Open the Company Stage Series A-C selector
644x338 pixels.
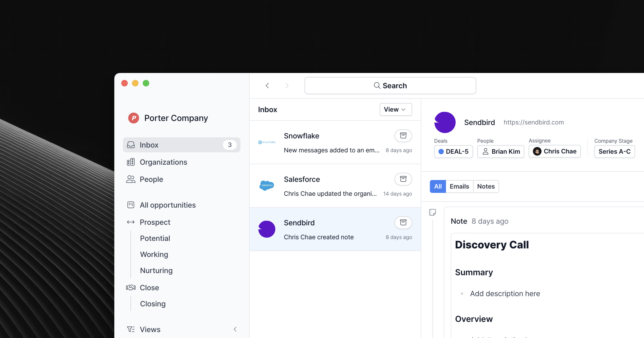pyautogui.click(x=614, y=151)
